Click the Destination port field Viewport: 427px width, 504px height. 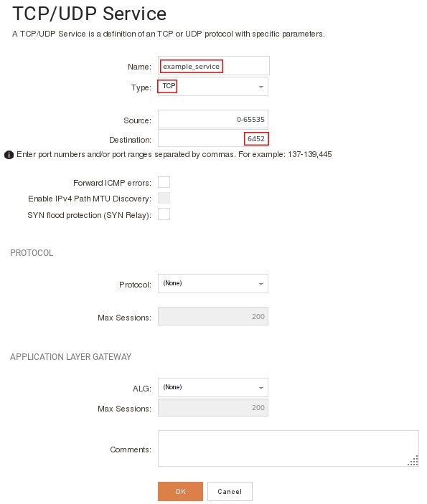(x=213, y=138)
